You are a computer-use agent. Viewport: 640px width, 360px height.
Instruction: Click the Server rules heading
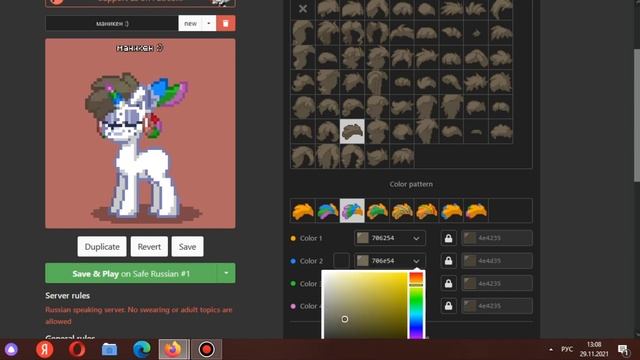67,296
